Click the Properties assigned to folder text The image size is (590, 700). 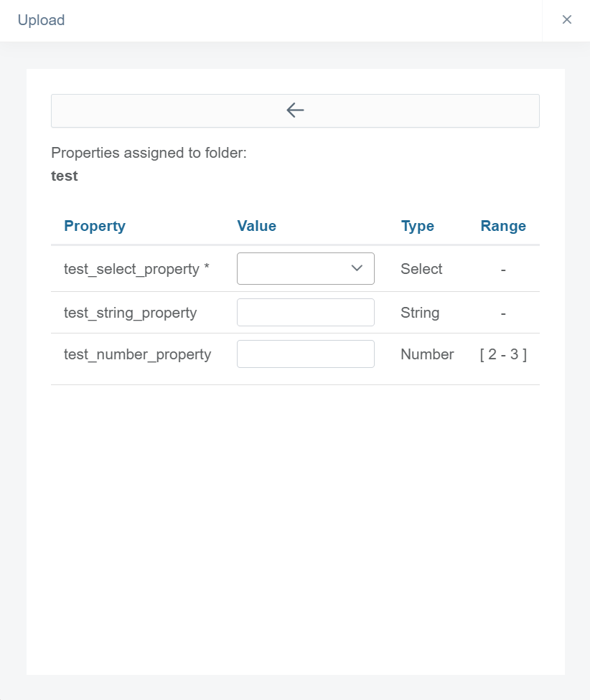coord(149,152)
